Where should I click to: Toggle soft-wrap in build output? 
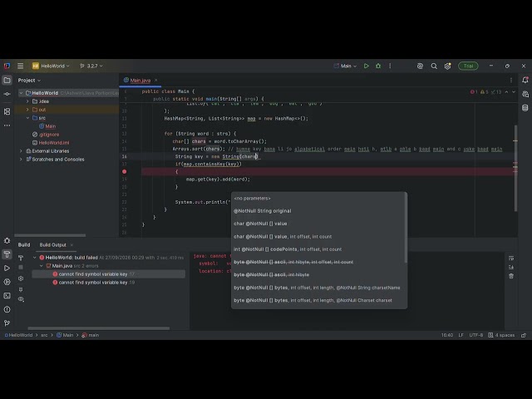tap(511, 259)
